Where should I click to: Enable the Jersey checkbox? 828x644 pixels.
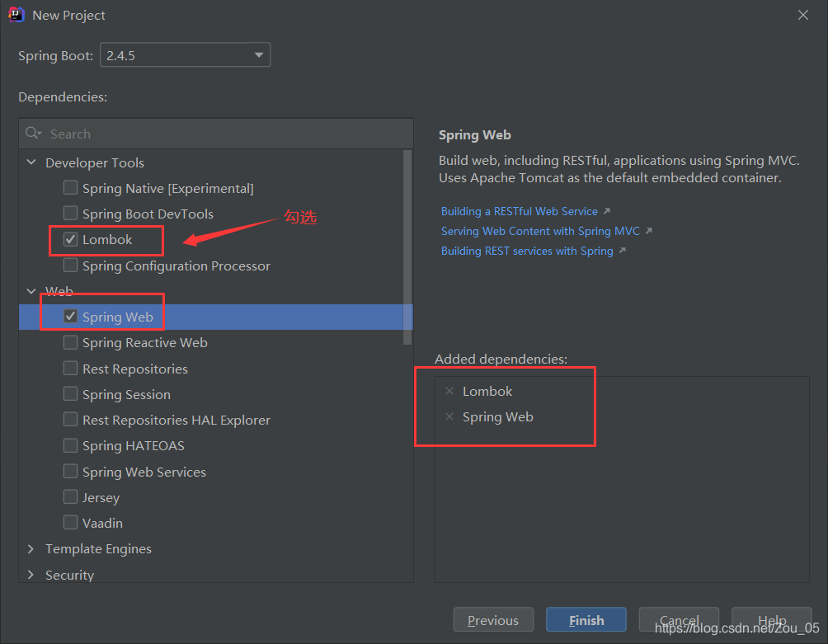70,496
